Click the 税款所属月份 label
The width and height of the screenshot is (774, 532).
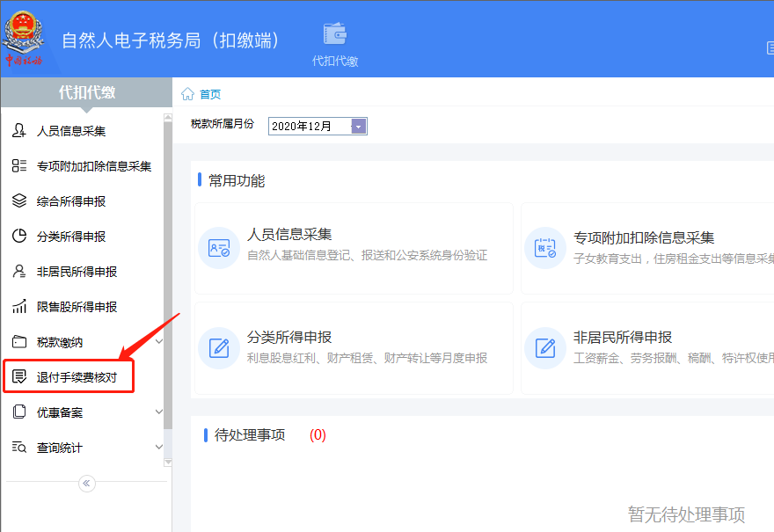[223, 124]
